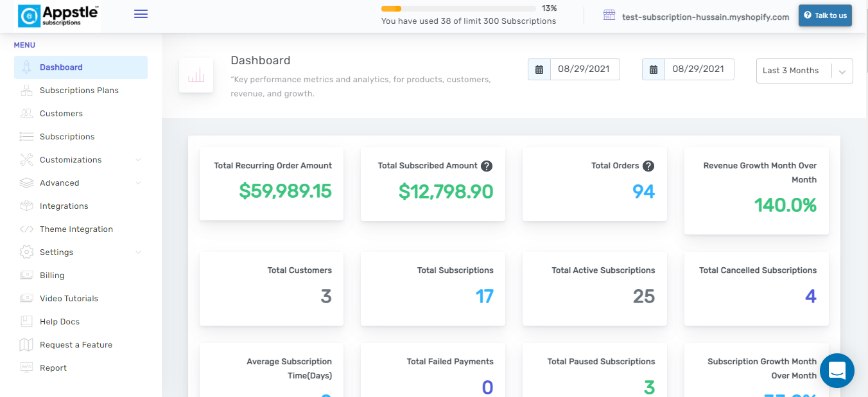Click the used 38 of 300 Subscriptions text
This screenshot has width=868, height=397.
[x=469, y=21]
